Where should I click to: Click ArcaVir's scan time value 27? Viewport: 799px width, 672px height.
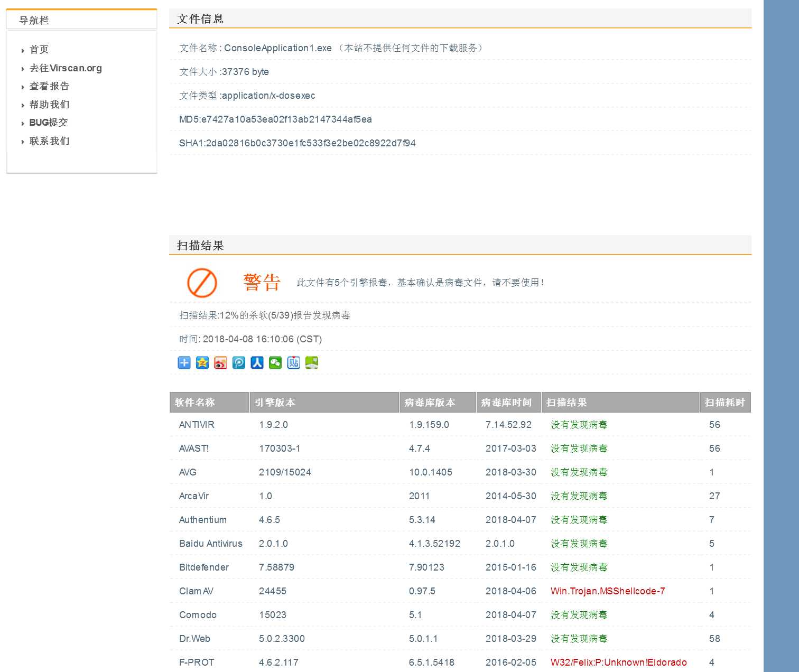point(714,496)
